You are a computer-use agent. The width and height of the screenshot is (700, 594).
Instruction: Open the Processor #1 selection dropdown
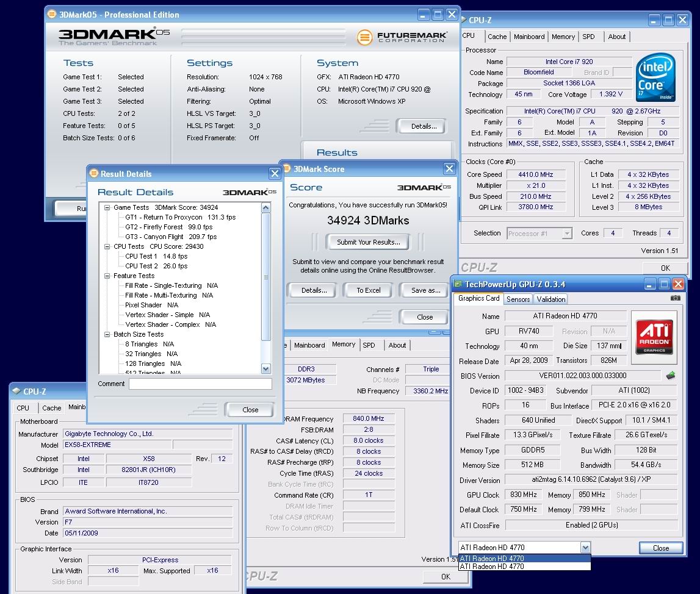pos(567,233)
